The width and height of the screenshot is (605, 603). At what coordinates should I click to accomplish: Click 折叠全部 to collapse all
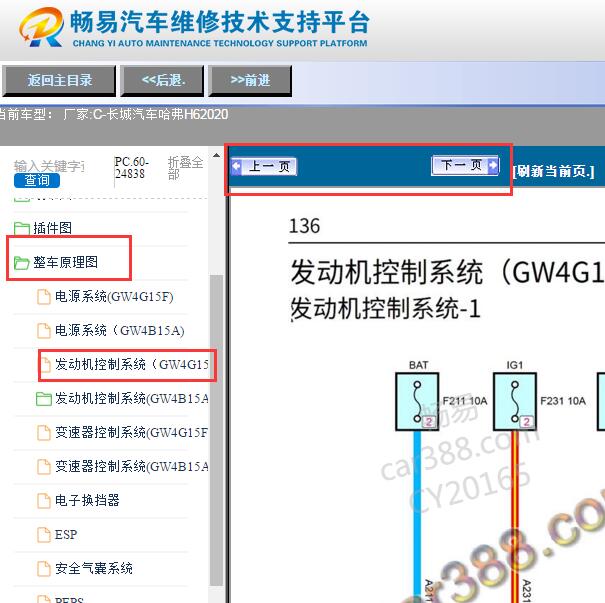pos(185,168)
